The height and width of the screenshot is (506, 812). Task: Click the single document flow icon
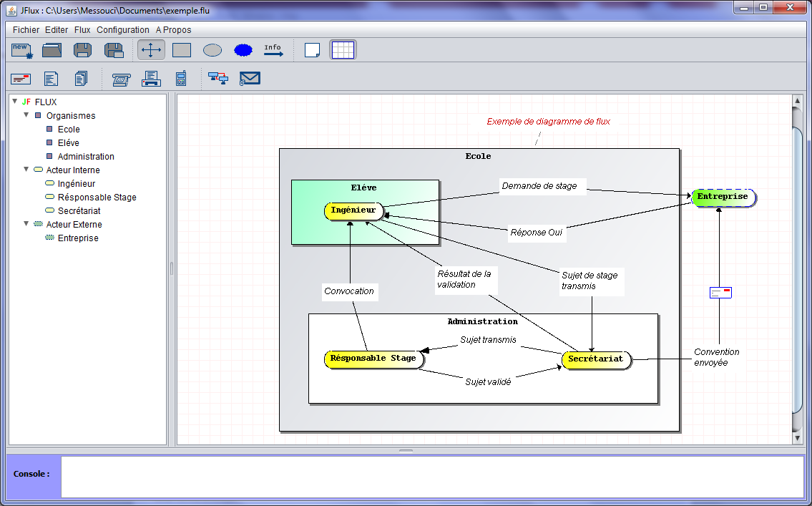[x=51, y=79]
